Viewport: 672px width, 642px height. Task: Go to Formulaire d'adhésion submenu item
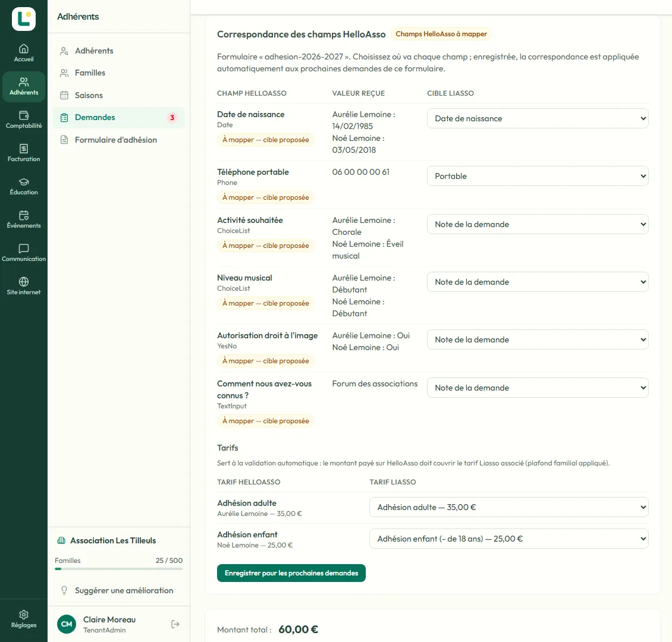click(119, 140)
